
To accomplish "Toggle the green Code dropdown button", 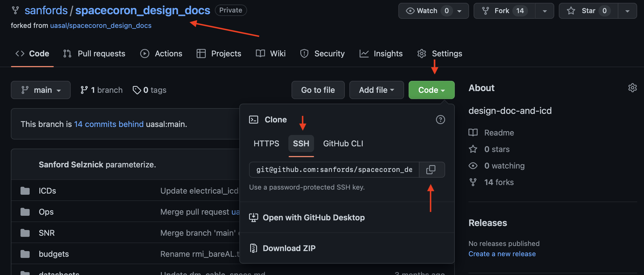I will point(431,90).
